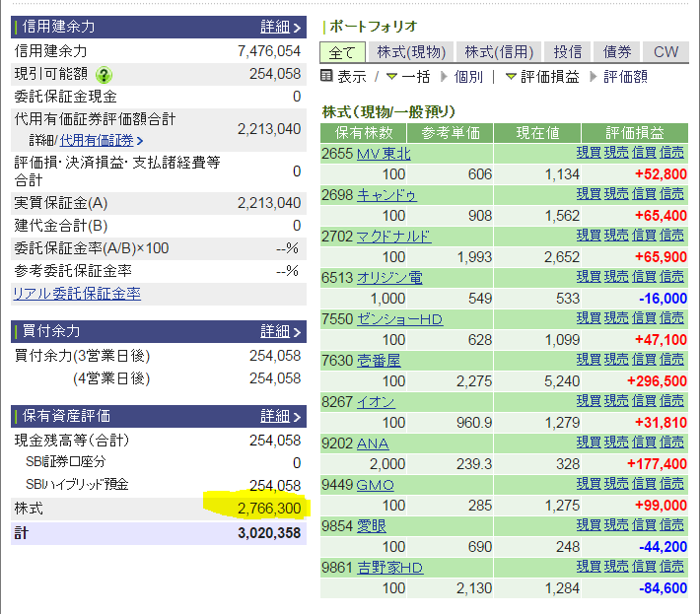Image resolution: width=700 pixels, height=614 pixels.
Task: Click the -84,600 loss for 吉野家HD
Action: 663,588
